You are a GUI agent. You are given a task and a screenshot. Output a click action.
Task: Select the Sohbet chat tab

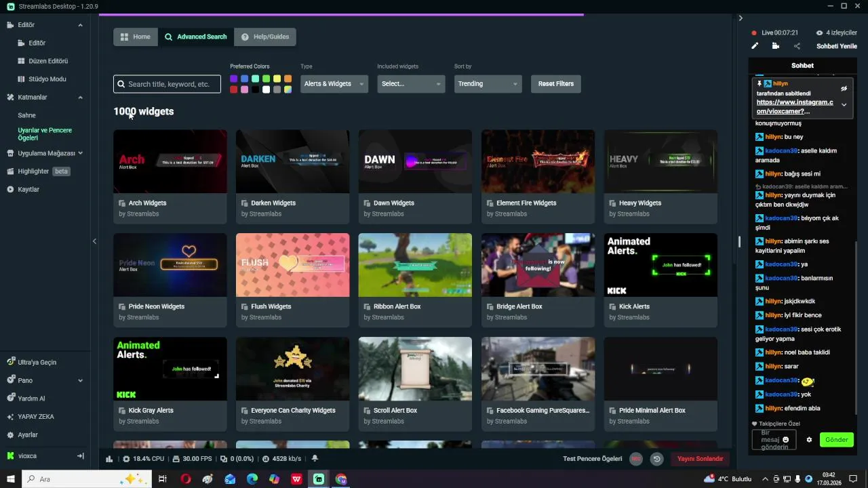(802, 66)
